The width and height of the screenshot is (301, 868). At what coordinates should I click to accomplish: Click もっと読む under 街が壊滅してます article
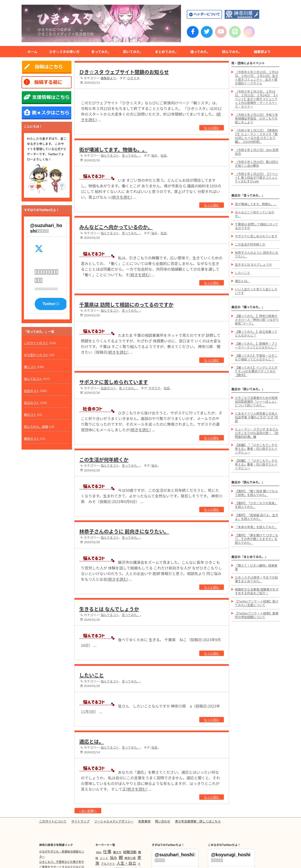point(211,205)
